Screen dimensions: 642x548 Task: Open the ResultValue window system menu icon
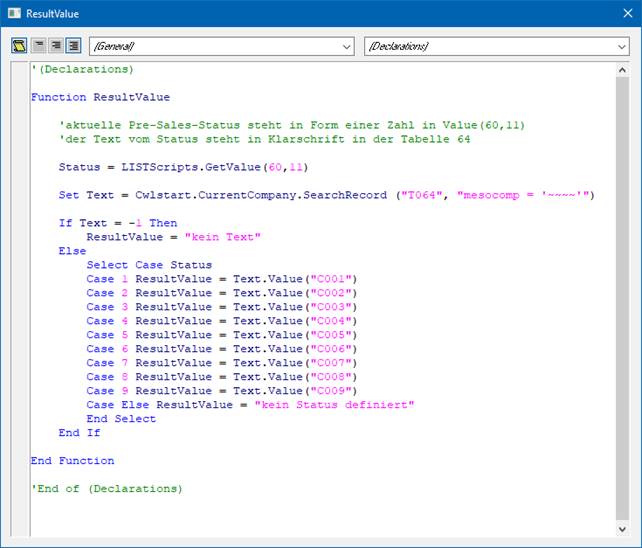point(14,14)
